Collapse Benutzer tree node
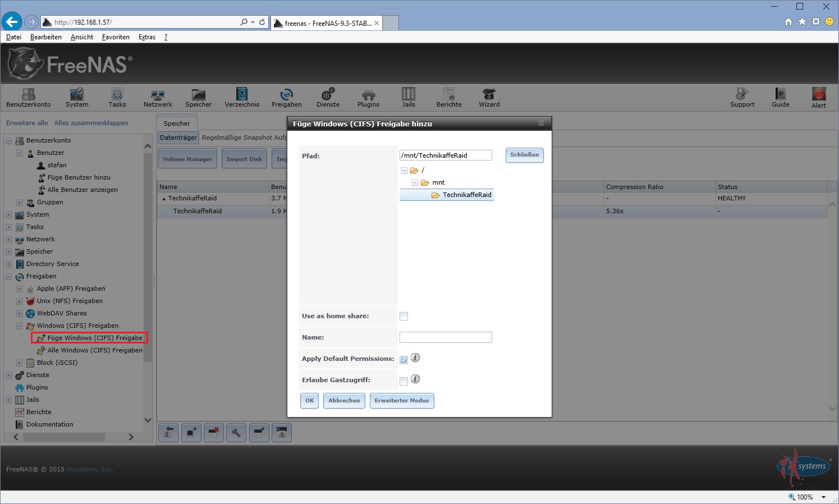 click(x=19, y=153)
